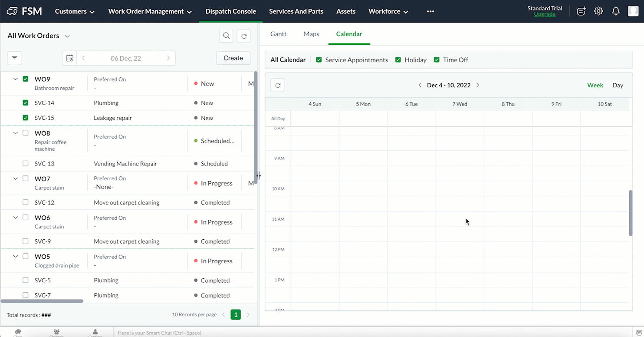Image resolution: width=644 pixels, height=337 pixels.
Task: Refresh the All Work Orders list
Action: coord(244,36)
